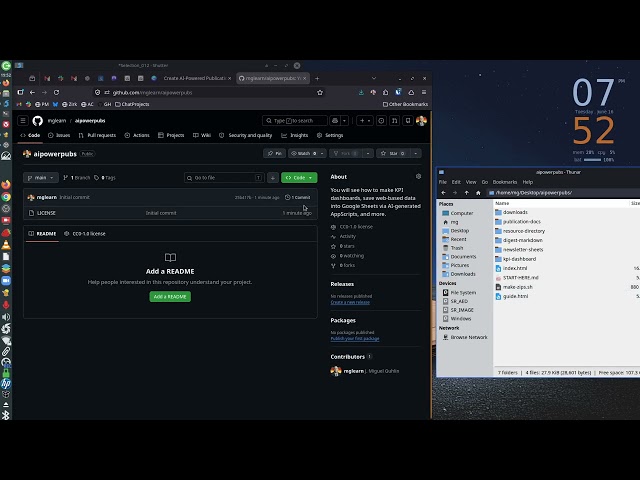
Task: Open HP icon in the dock
Action: (x=6, y=384)
